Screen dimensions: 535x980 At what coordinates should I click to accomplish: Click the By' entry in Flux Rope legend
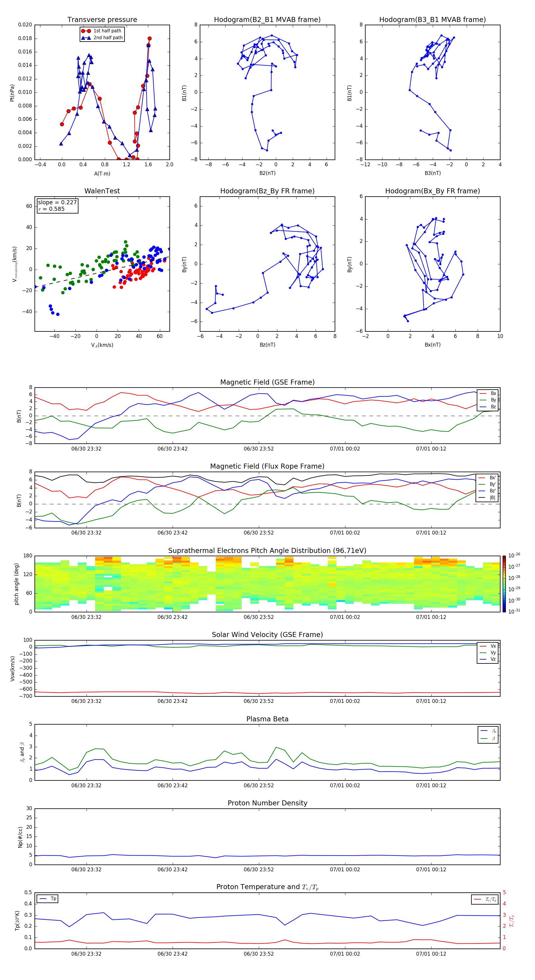487,484
